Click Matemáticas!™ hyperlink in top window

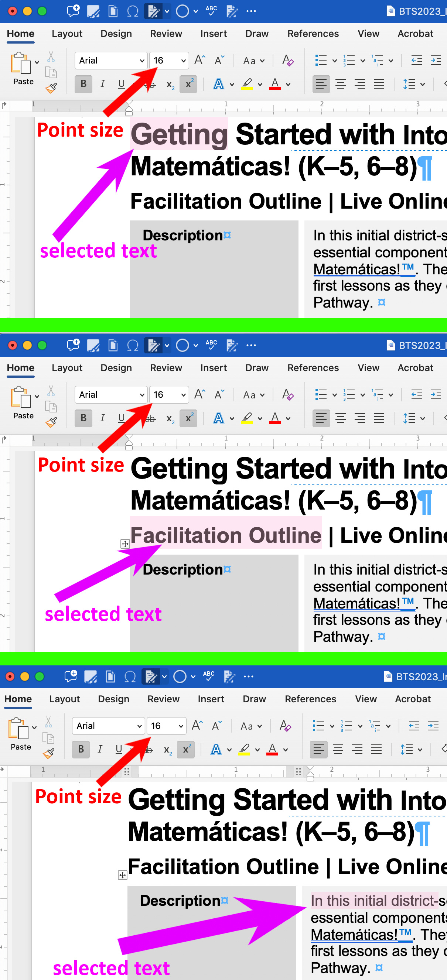[364, 269]
